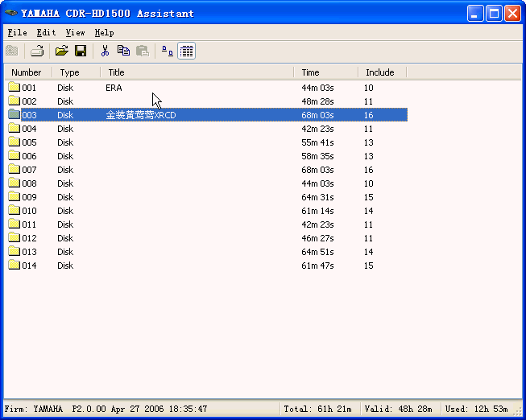This screenshot has width=526, height=420.
Task: Click the 55m 41s time value
Action: tap(317, 142)
